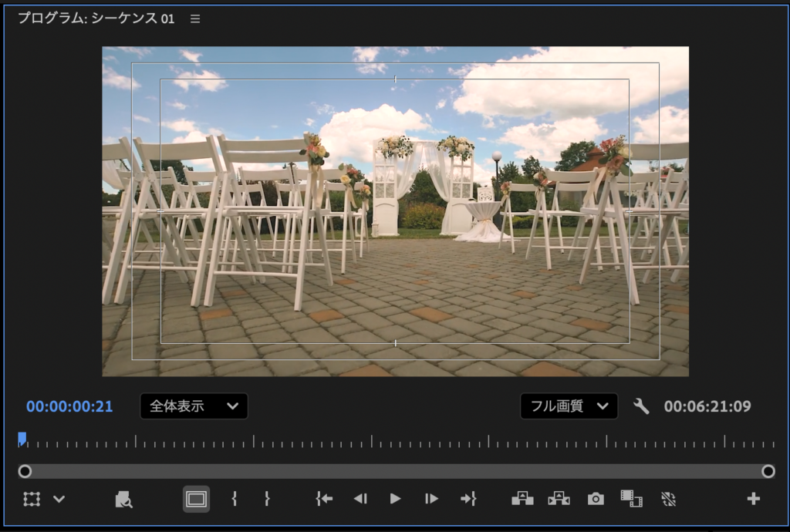Click the gray zoom scroll bar
790x532 pixels.
[x=396, y=471]
